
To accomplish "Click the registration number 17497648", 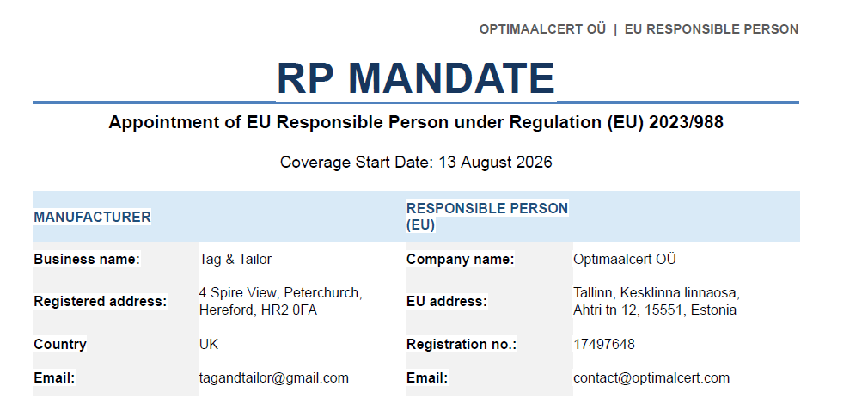I will click(x=604, y=344).
